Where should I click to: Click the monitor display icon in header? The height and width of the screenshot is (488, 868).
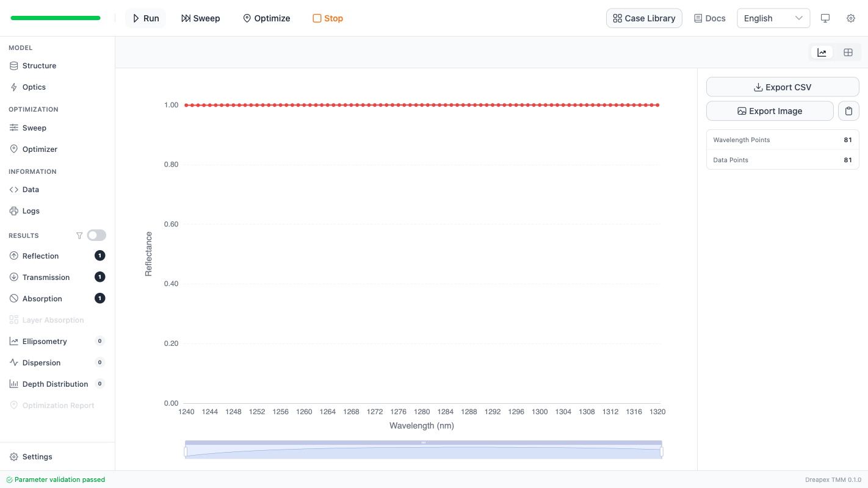coord(825,18)
